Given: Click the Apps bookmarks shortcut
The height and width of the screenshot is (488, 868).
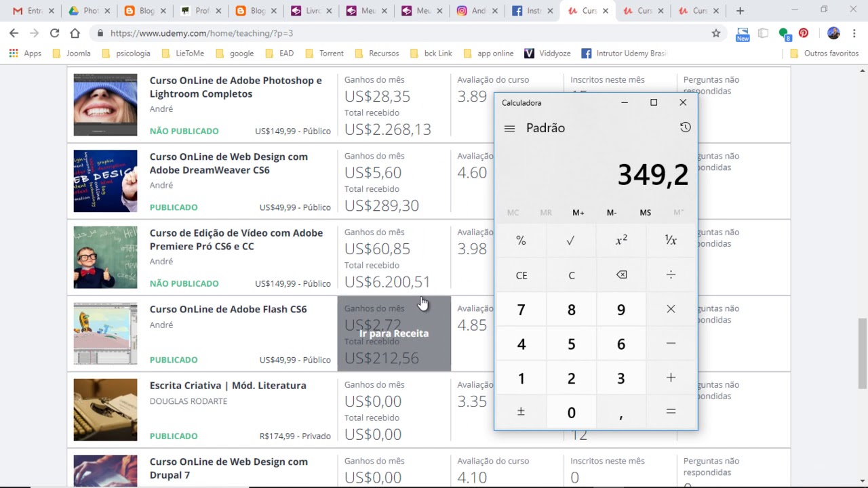Looking at the screenshot, I should pos(25,54).
